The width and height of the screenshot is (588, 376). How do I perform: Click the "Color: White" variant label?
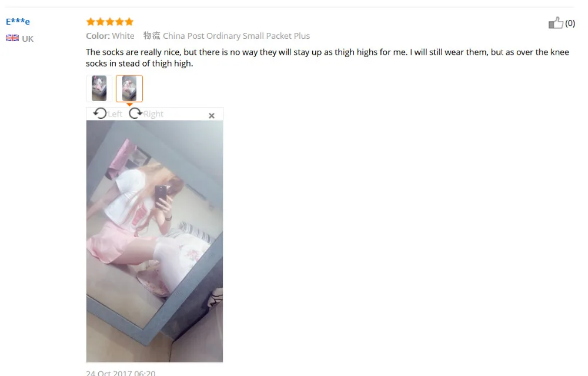(x=110, y=36)
